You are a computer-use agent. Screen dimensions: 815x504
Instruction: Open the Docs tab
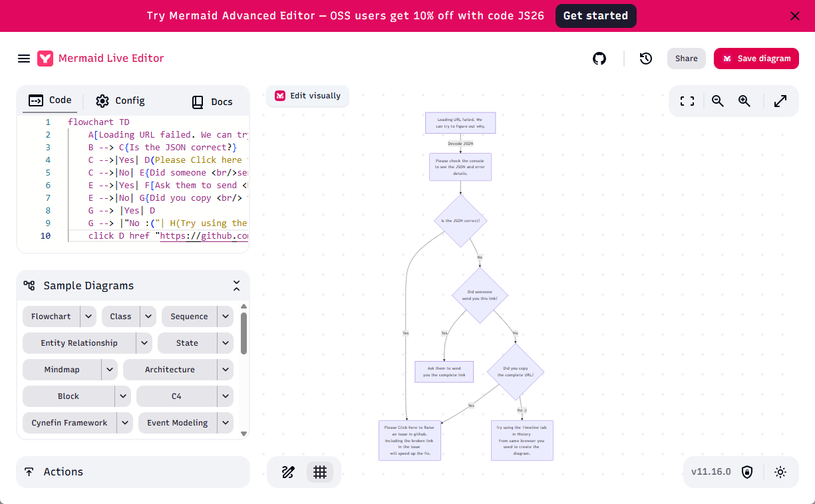coord(212,102)
